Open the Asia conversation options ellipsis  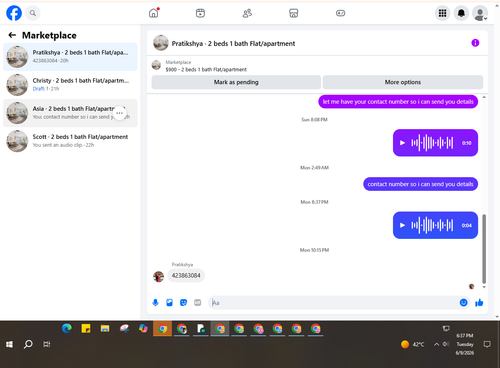[x=120, y=113]
